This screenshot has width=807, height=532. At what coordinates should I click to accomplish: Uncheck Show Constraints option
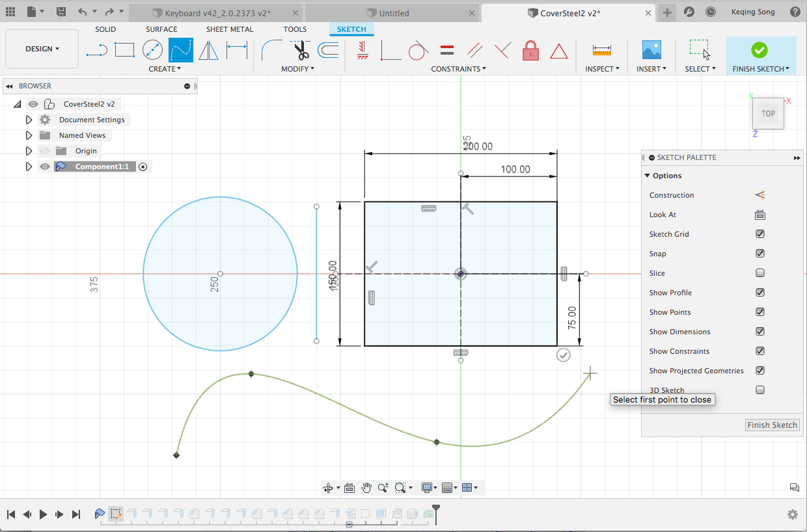(x=759, y=351)
